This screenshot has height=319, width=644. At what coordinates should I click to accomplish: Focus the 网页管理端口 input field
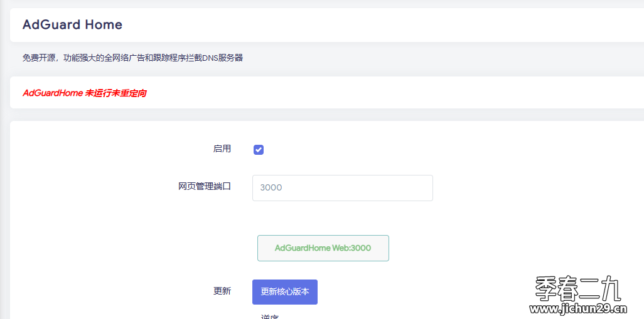(343, 188)
